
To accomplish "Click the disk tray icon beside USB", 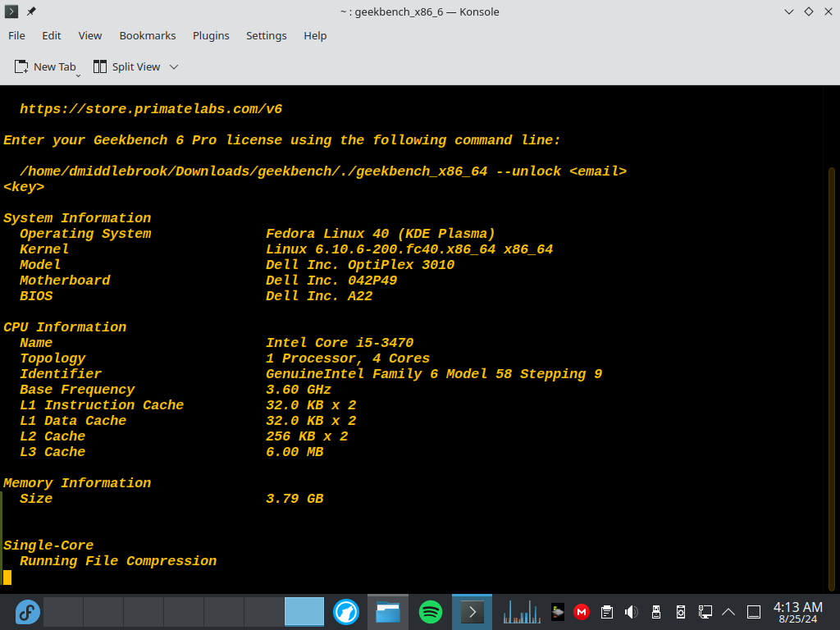I will pos(680,612).
